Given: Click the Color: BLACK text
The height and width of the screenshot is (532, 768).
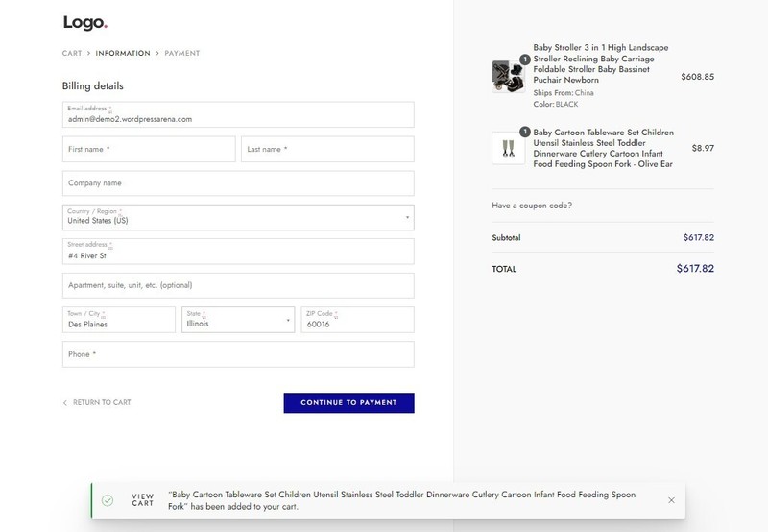Looking at the screenshot, I should point(556,104).
